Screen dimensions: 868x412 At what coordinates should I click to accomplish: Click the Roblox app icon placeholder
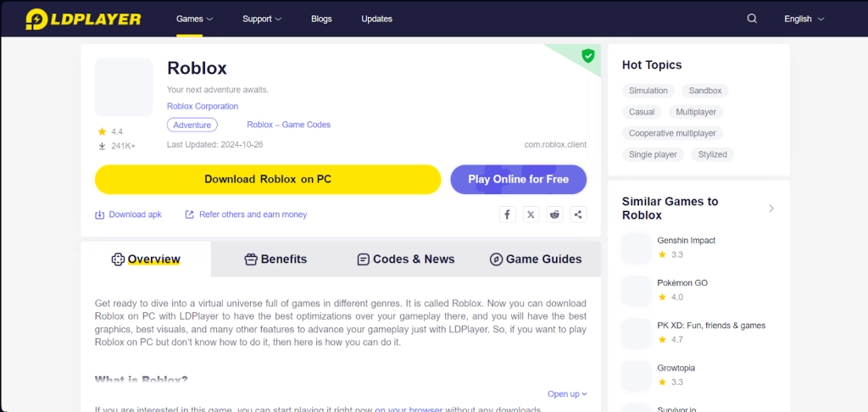click(124, 87)
